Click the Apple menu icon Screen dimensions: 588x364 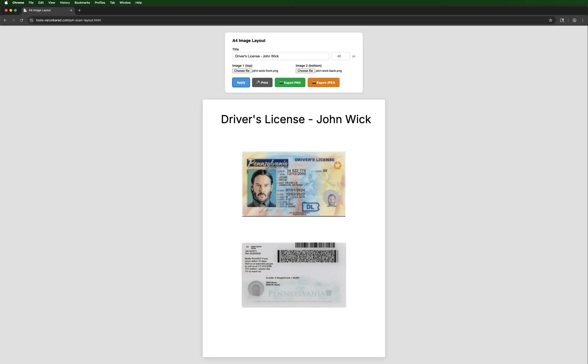point(6,3)
